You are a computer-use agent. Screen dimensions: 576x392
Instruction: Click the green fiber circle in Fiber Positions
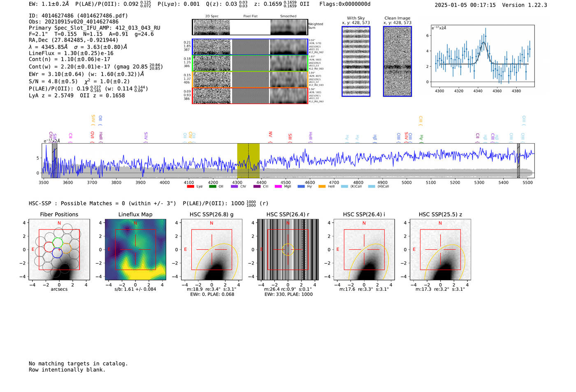pos(58,242)
